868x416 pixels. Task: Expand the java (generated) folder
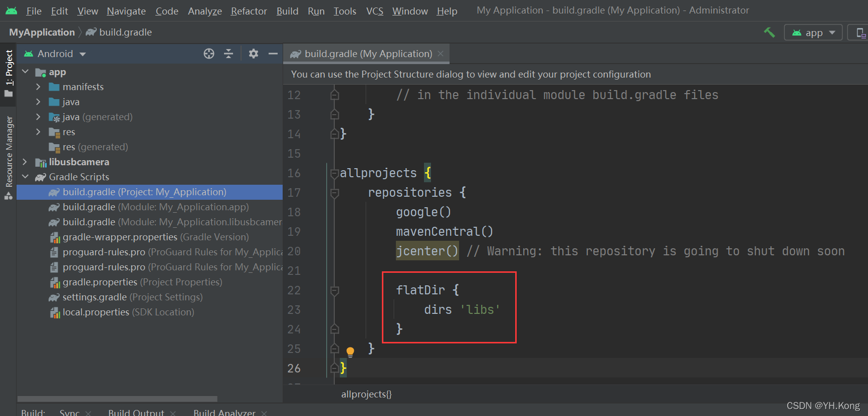tap(38, 117)
